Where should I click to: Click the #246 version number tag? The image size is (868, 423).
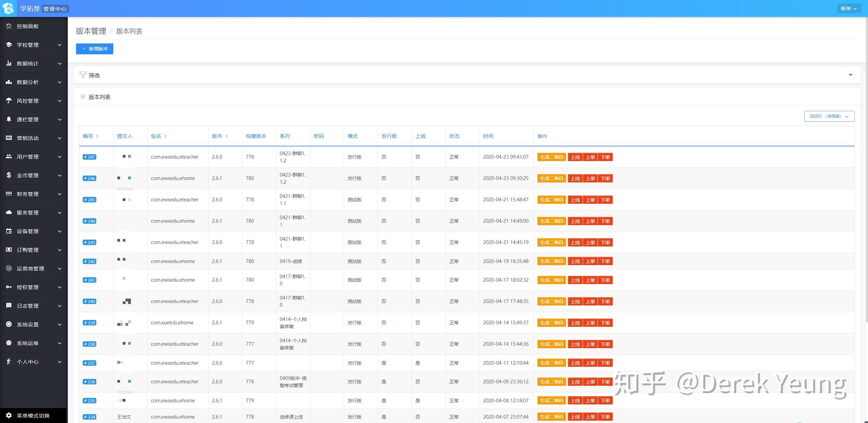90,178
